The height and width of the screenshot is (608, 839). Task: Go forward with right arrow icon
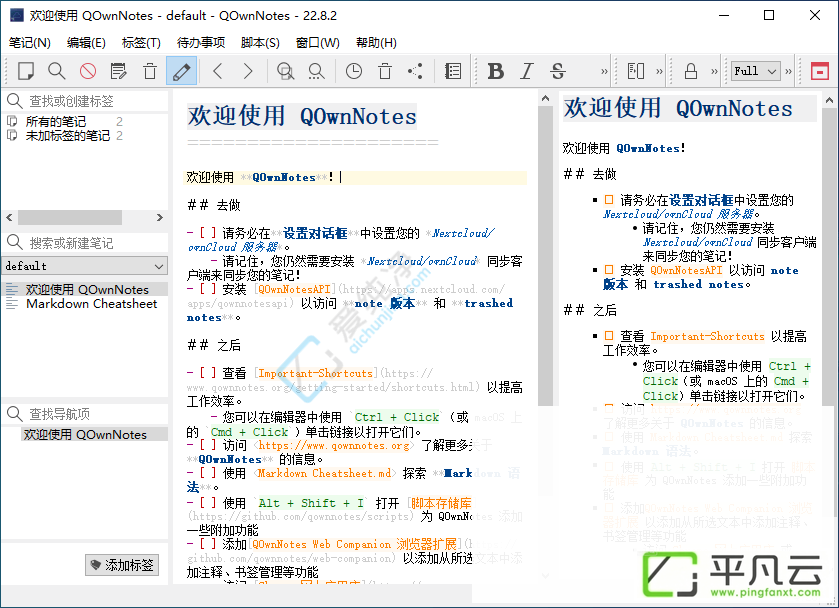point(248,71)
